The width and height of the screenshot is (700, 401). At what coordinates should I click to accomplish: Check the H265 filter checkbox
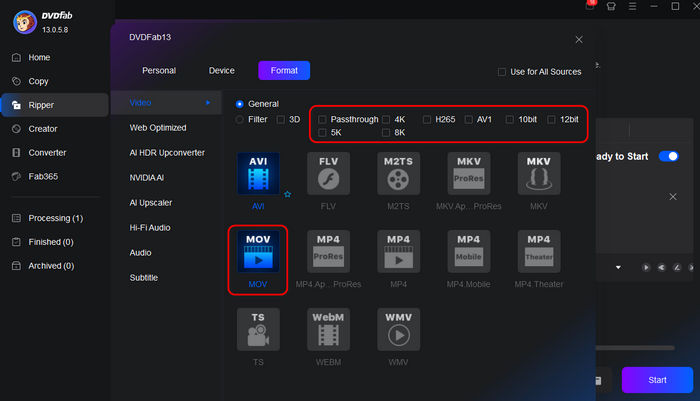tap(427, 120)
